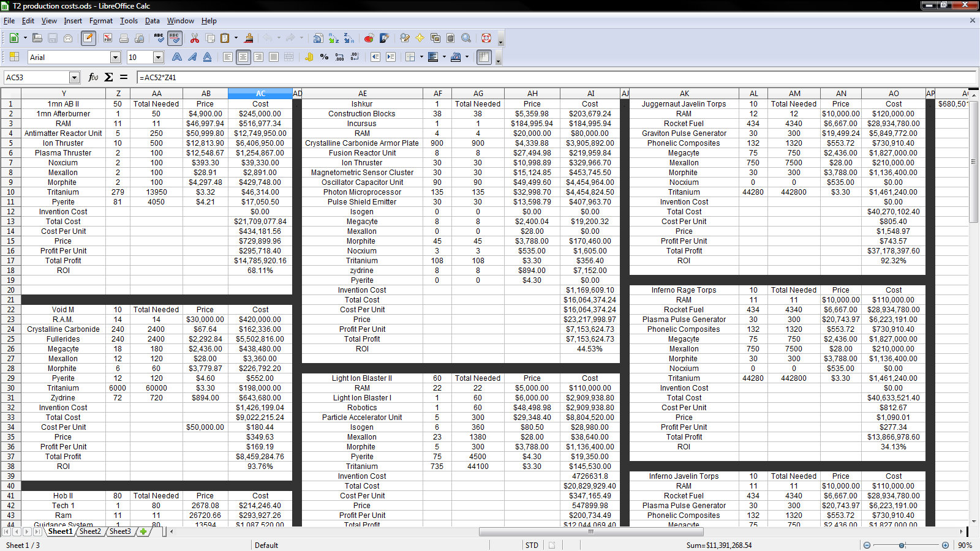Click the Sum button in formula bar
The image size is (980, 551).
[108, 77]
